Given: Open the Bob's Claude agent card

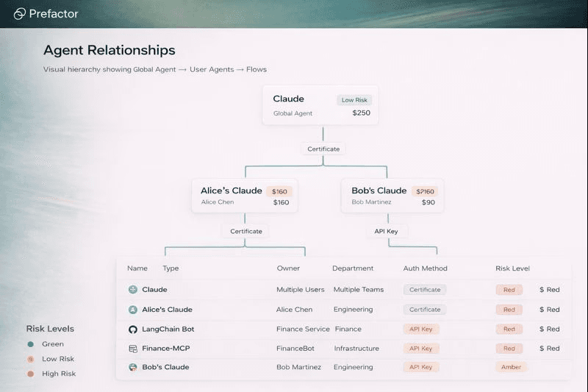Looking at the screenshot, I should tap(392, 196).
